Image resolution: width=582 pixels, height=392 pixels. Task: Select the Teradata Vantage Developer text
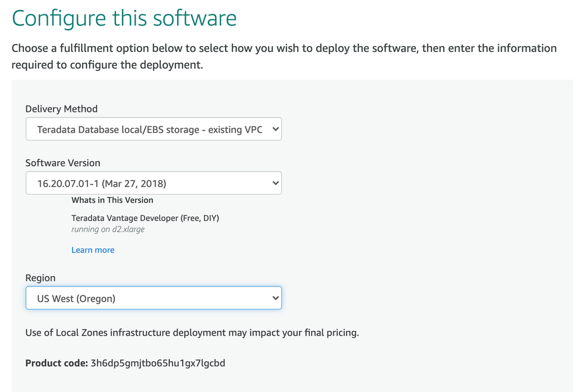pyautogui.click(x=145, y=218)
